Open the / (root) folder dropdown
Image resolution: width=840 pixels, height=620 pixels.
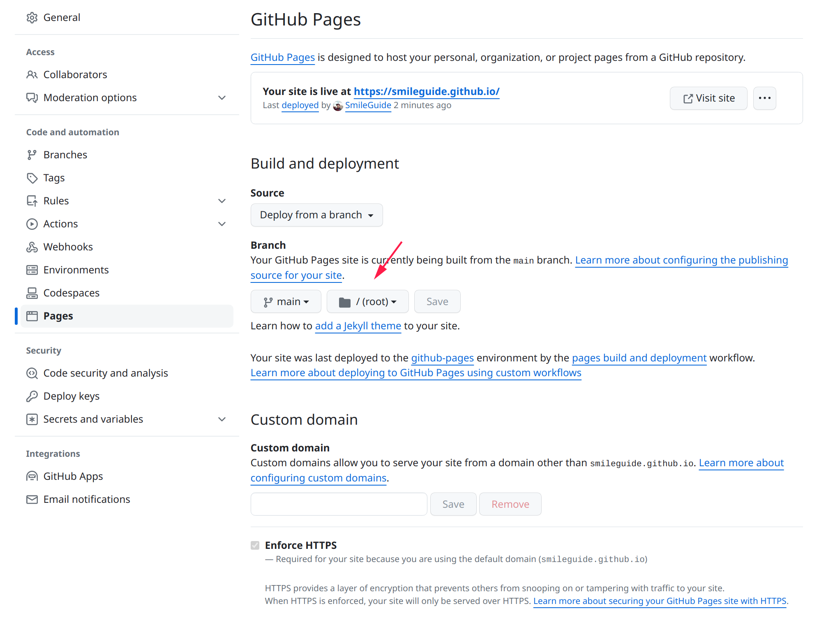click(367, 302)
